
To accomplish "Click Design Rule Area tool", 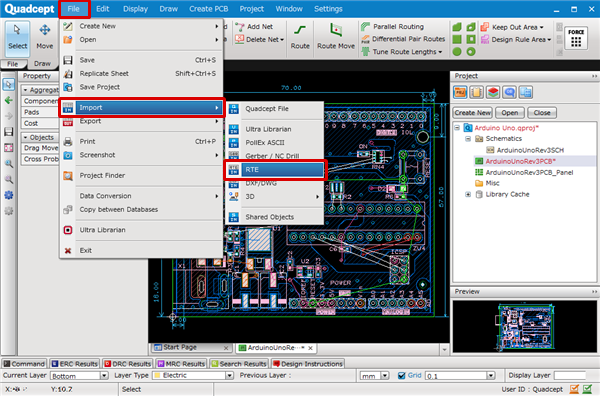I will (516, 39).
